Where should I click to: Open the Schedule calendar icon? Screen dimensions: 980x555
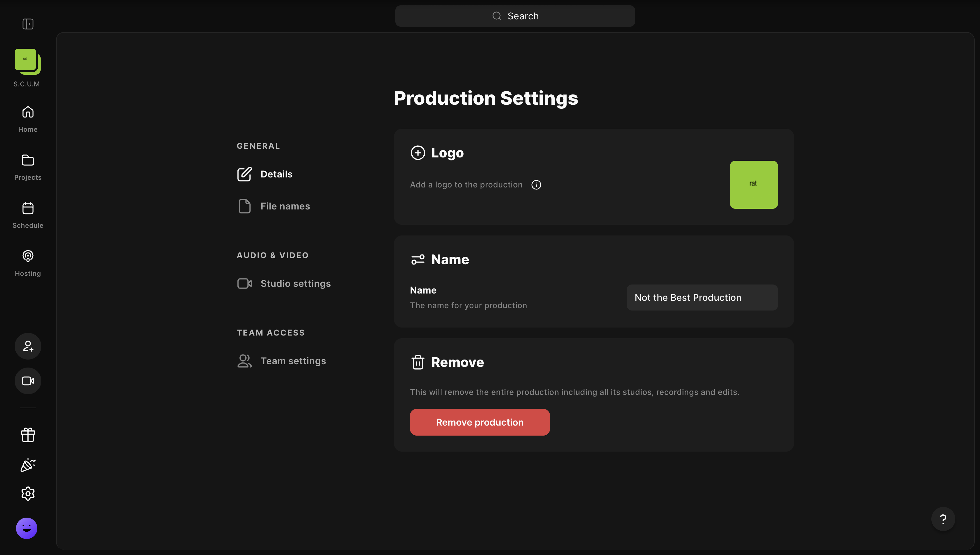(28, 215)
